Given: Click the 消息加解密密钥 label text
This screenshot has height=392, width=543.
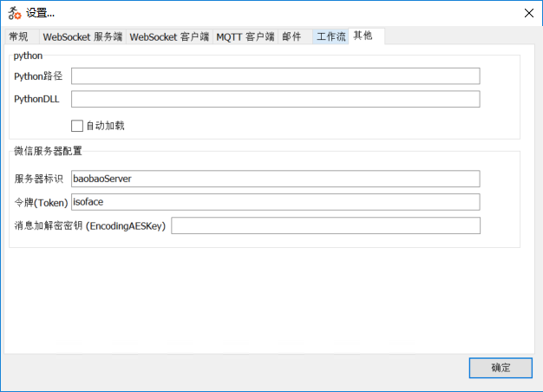Looking at the screenshot, I should tap(90, 225).
